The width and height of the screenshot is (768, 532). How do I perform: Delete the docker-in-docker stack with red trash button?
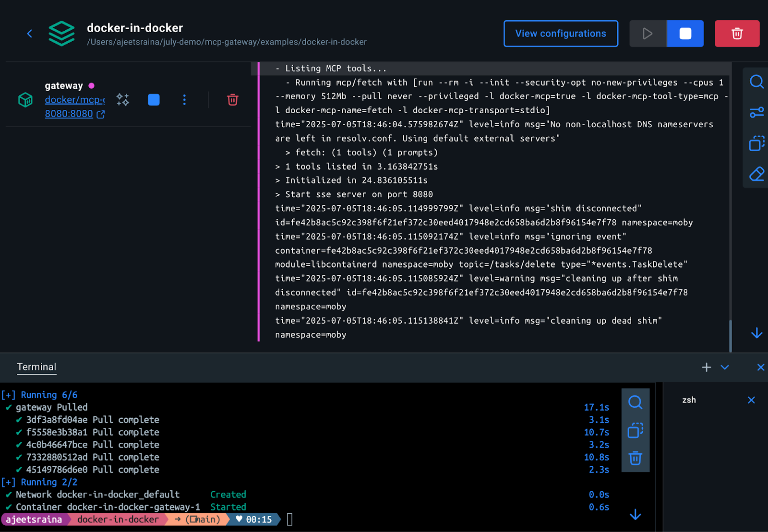point(737,34)
